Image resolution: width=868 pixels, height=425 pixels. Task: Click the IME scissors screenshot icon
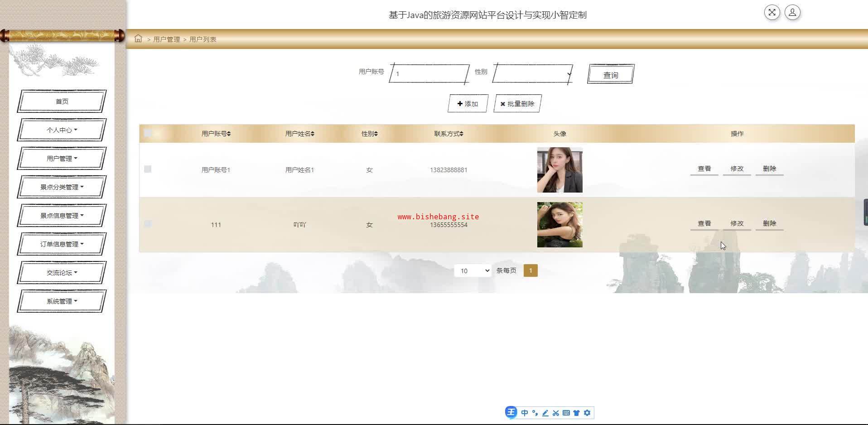556,413
